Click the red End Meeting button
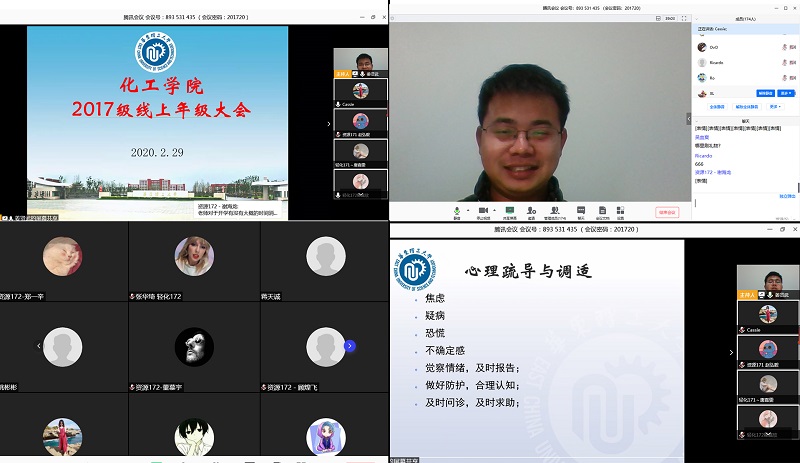800x463 pixels. pyautogui.click(x=667, y=212)
